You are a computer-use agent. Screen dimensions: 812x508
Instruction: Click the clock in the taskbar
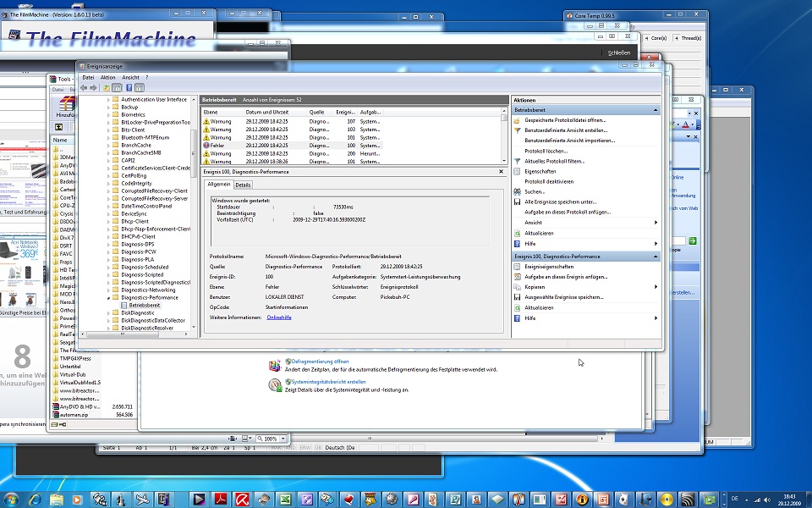pos(789,500)
